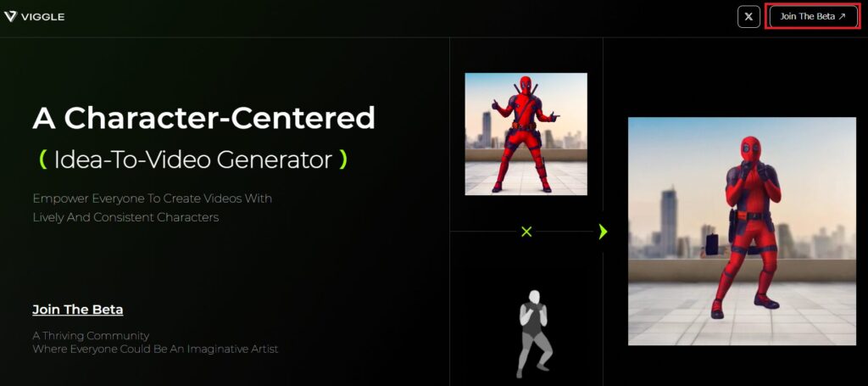Open the X social media icon button
Screen dimensions: 868x386
[x=748, y=17]
